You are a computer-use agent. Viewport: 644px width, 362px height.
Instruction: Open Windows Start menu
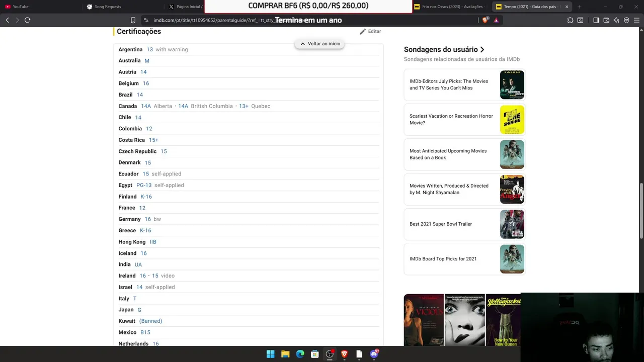270,354
